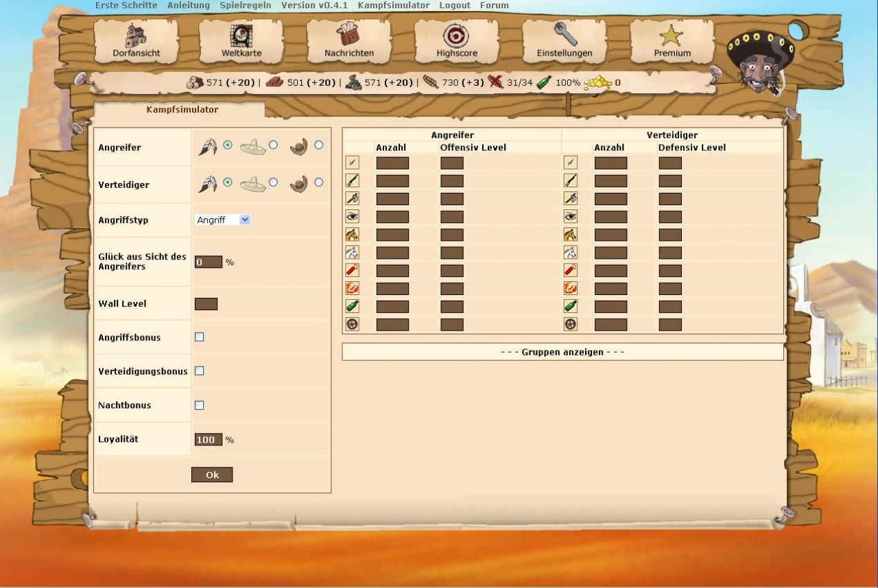
Task: Open Erste Schritte in top menu
Action: (126, 5)
